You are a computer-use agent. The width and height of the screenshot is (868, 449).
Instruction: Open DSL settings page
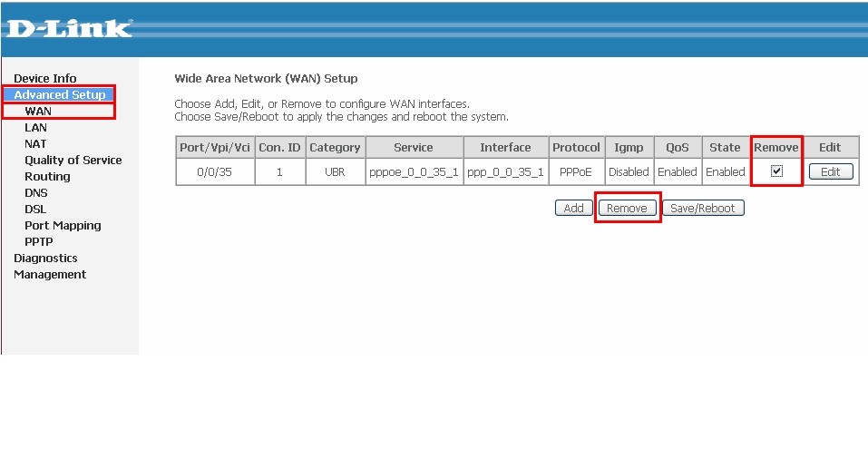35,210
